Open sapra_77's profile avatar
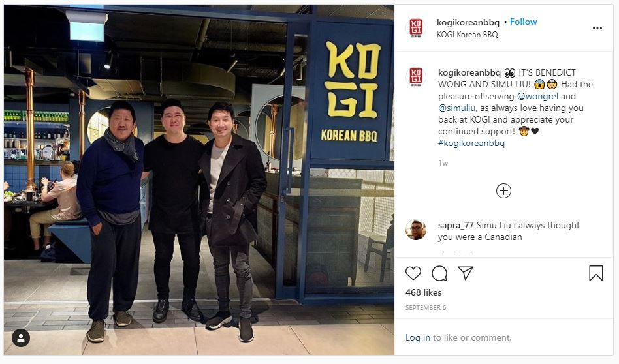The width and height of the screenshot is (619, 364). click(416, 230)
